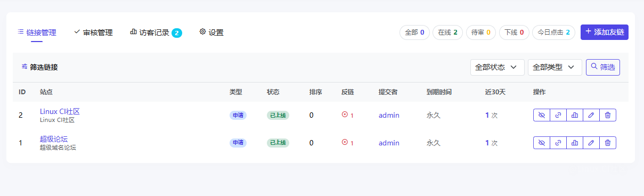Viewport: 644px width, 196px height.
Task: Click the 超级域名论坛 description text
Action: coord(58,148)
